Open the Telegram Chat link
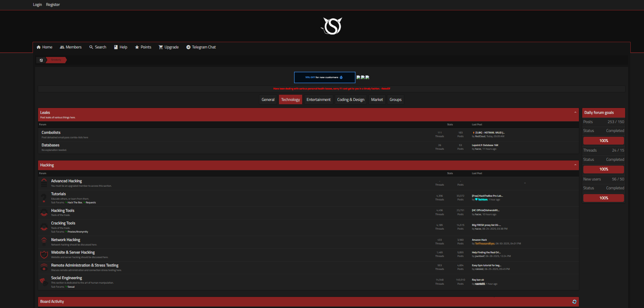 point(201,47)
